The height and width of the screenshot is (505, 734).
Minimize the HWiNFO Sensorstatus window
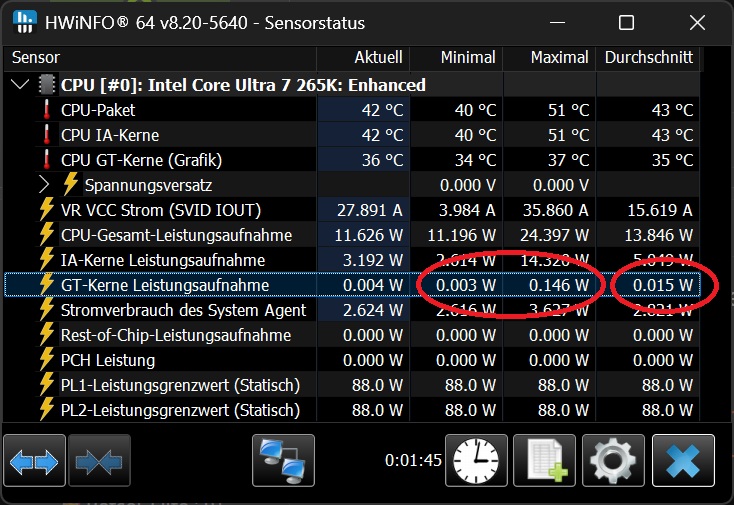(x=557, y=22)
